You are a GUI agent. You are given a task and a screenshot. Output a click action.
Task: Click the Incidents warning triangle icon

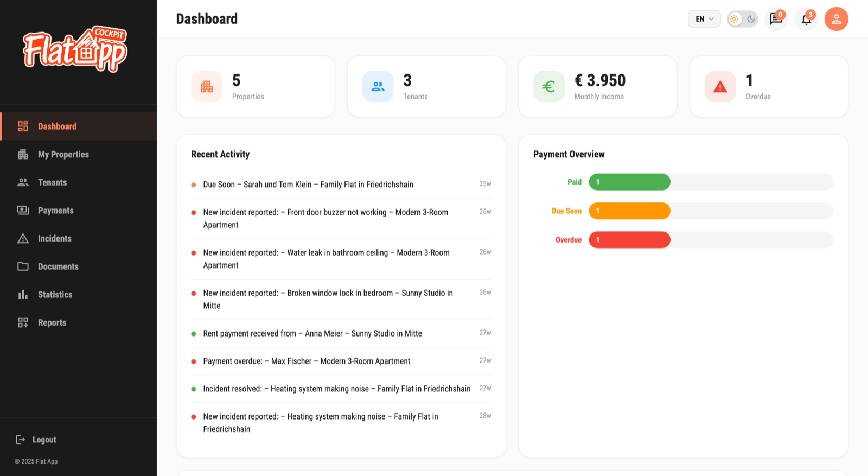coord(23,239)
